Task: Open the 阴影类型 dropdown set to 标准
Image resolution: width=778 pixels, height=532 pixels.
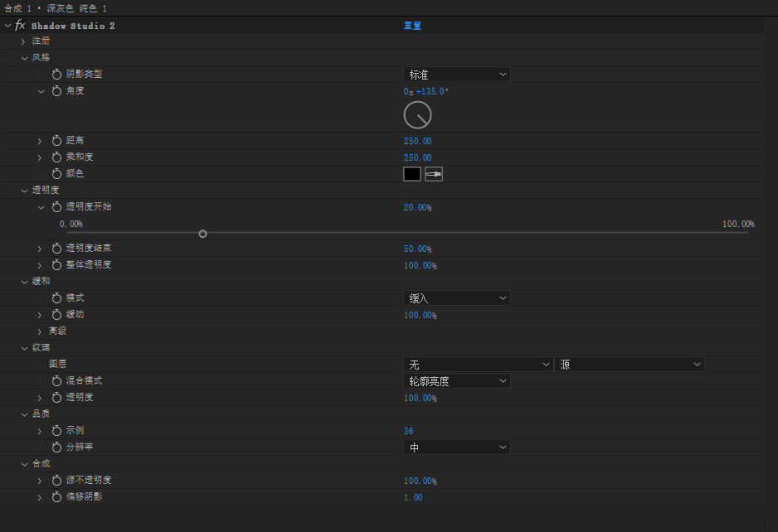Action: [456, 75]
